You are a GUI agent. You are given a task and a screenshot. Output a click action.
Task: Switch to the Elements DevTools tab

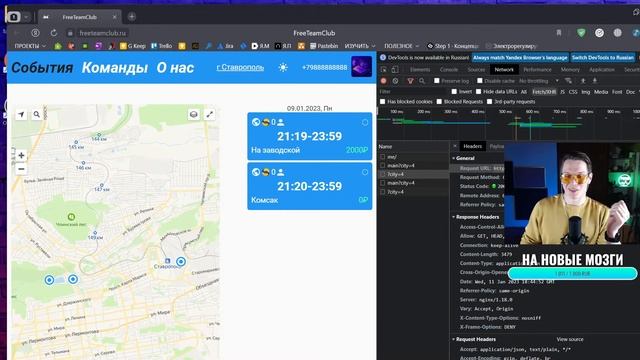(x=420, y=70)
